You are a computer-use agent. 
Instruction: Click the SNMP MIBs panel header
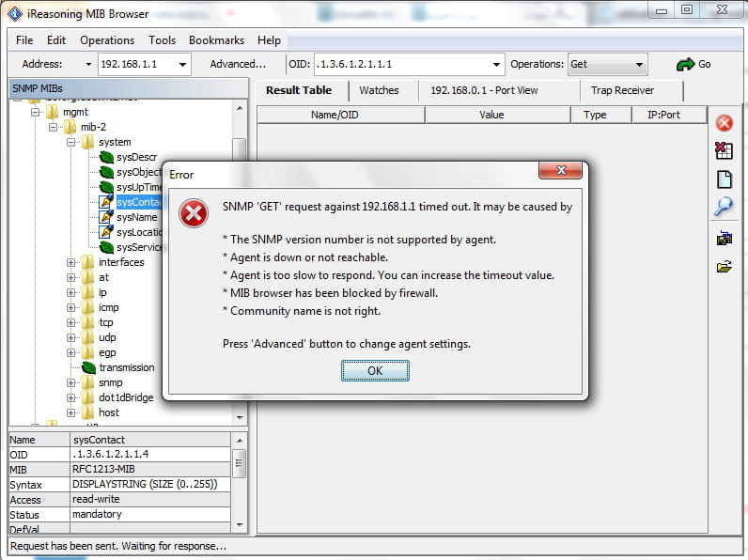(129, 88)
